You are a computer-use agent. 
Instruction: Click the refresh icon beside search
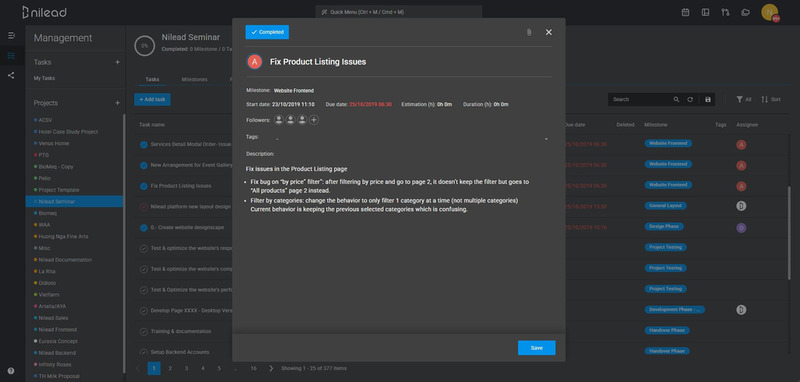[x=690, y=99]
